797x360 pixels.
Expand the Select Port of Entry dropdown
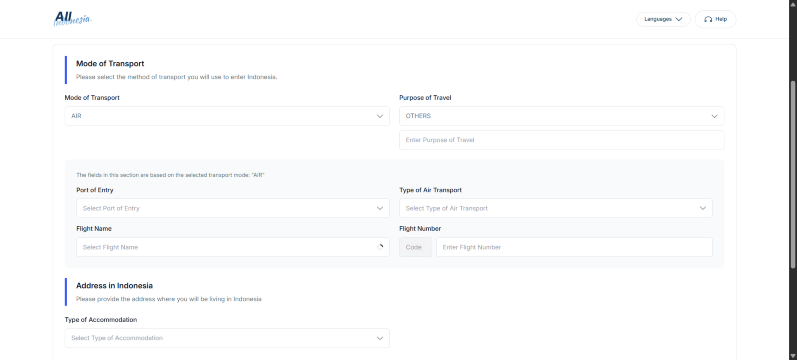coord(233,208)
